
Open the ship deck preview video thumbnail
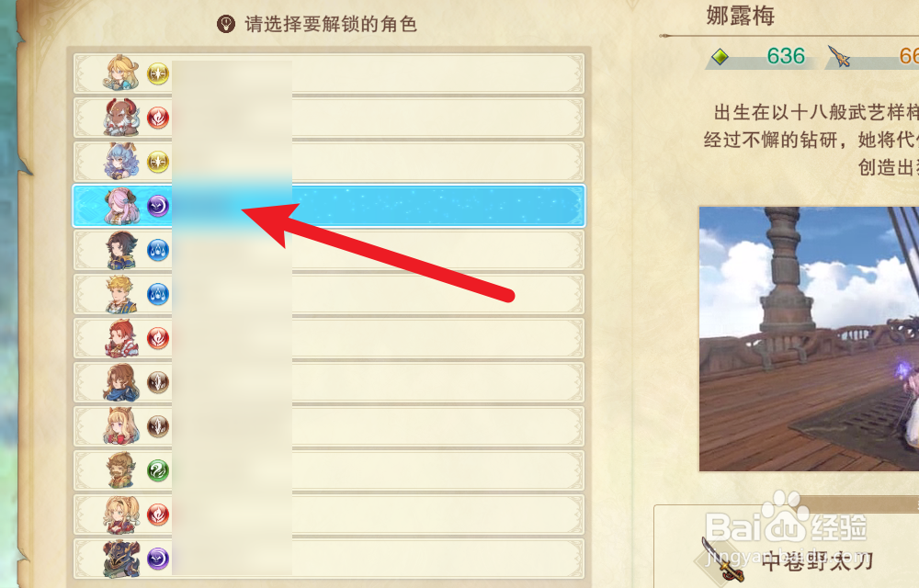tap(809, 338)
